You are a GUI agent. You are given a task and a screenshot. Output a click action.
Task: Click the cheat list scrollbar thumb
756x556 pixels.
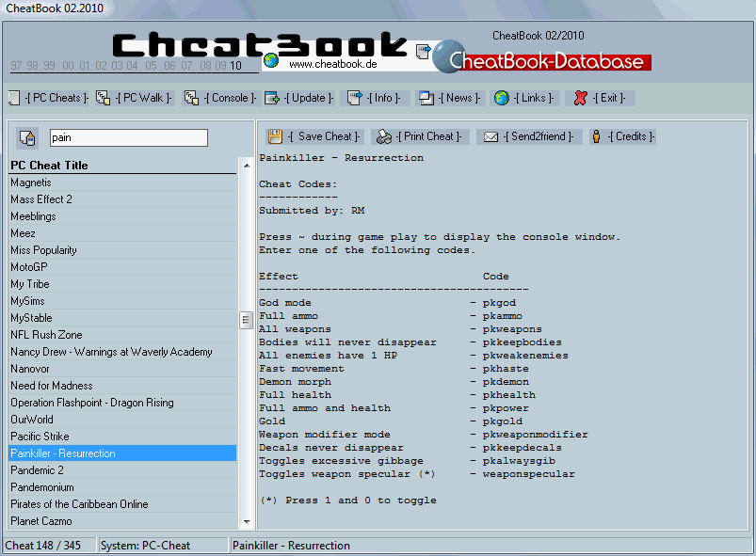point(247,320)
